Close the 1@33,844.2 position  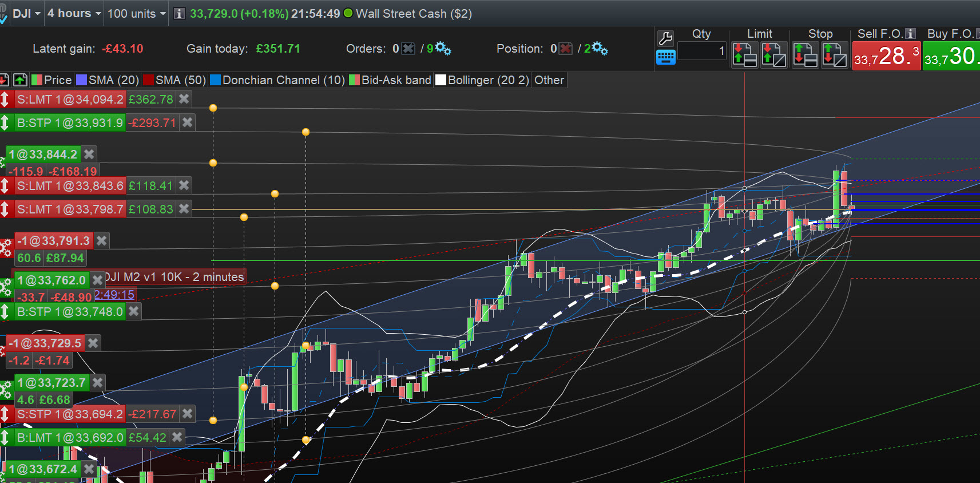89,154
